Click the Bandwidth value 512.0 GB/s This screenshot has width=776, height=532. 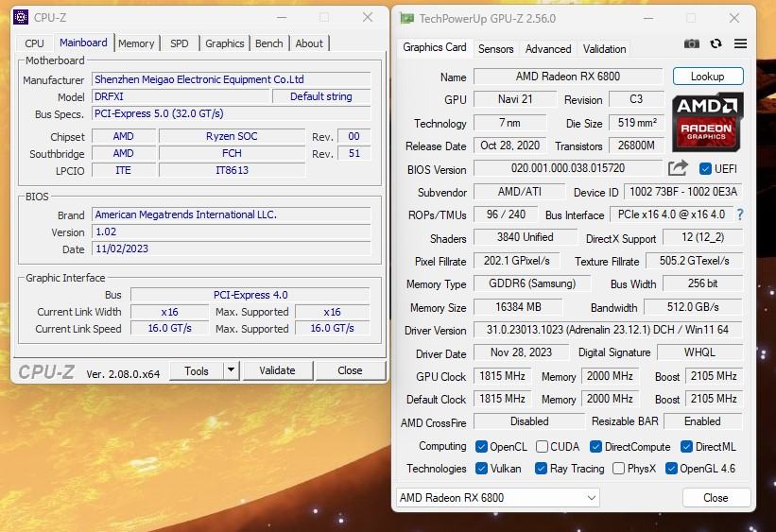(x=693, y=307)
